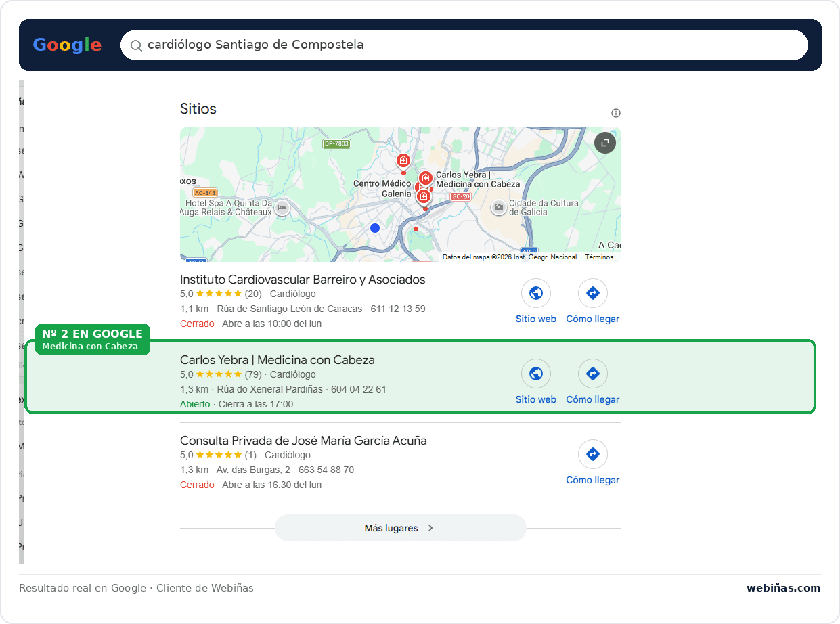This screenshot has height=624, width=840.
Task: Focus the search box with cardiólogo query
Action: click(464, 45)
